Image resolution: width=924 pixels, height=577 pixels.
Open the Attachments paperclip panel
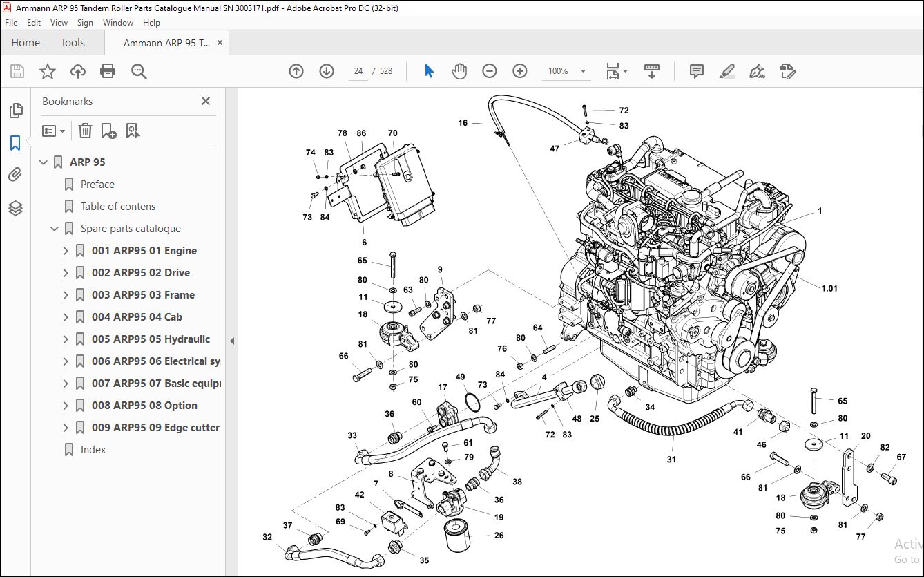click(15, 175)
